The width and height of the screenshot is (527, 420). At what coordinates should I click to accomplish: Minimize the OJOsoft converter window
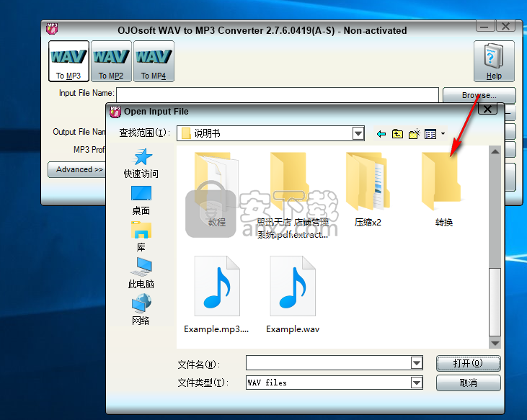(484, 27)
